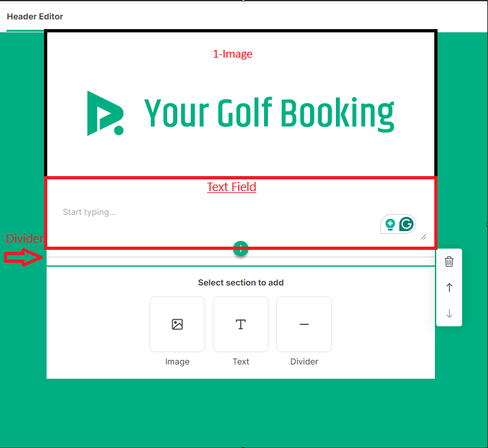Image resolution: width=488 pixels, height=448 pixels.
Task: Open the Grammarly G icon
Action: coord(406,224)
